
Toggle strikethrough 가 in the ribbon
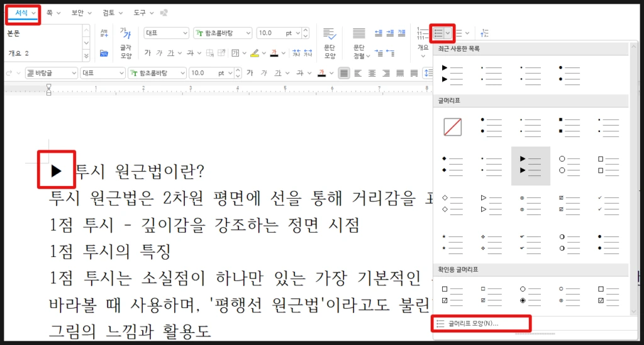[x=190, y=53]
